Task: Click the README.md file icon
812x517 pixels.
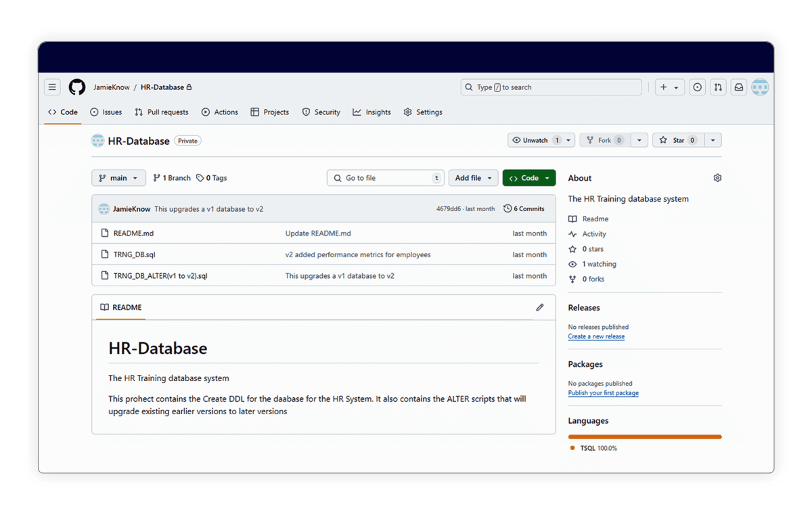Action: pyautogui.click(x=105, y=233)
